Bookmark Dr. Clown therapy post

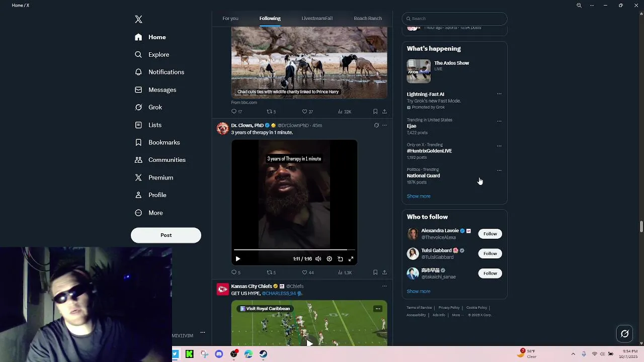tap(375, 273)
